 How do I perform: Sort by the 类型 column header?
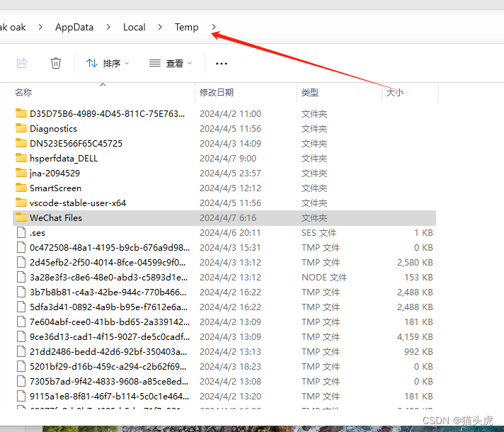(x=310, y=93)
